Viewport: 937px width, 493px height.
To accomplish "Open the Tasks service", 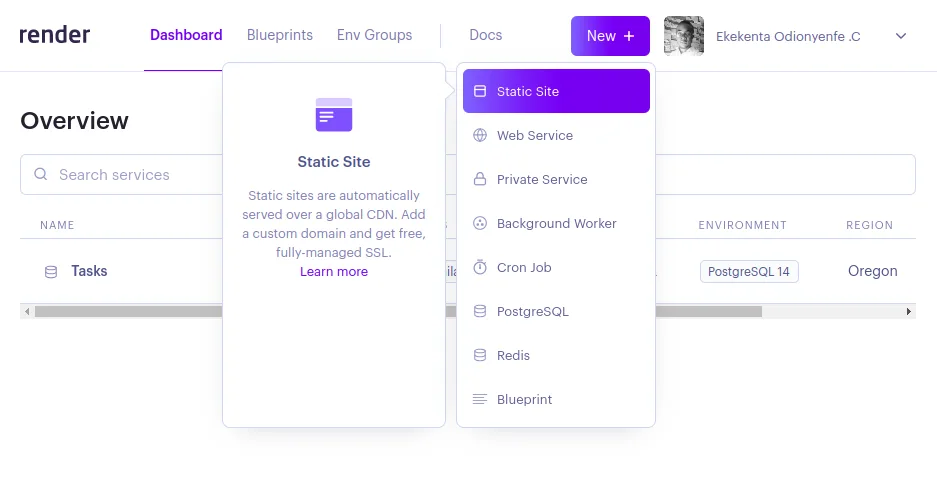I will 89,271.
